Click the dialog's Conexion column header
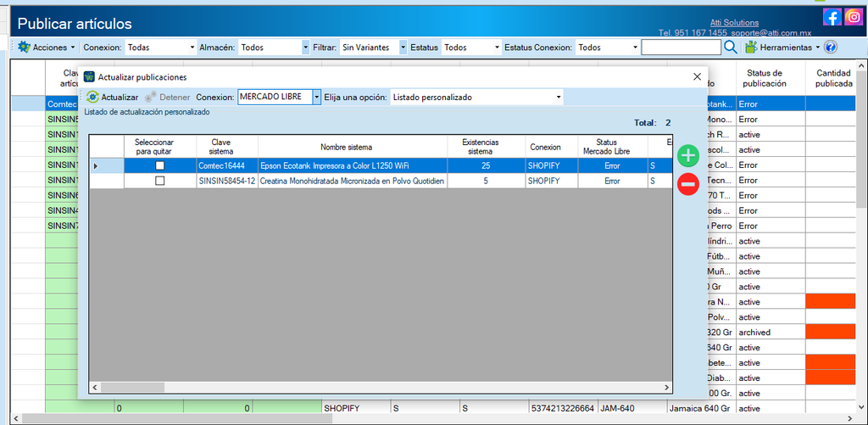Image resolution: width=868 pixels, height=425 pixels. [x=551, y=147]
